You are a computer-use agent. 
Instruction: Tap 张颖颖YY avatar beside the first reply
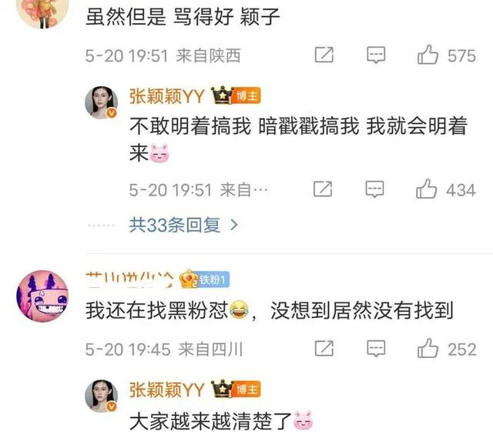click(101, 102)
